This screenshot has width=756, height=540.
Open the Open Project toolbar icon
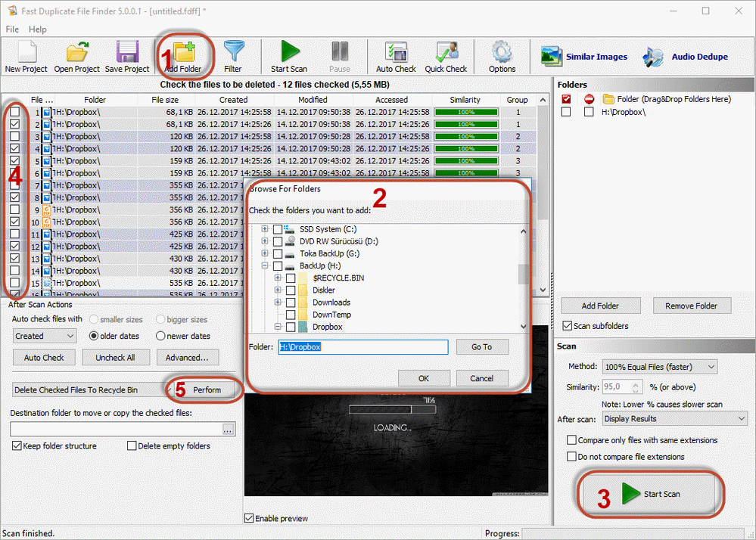click(x=77, y=52)
